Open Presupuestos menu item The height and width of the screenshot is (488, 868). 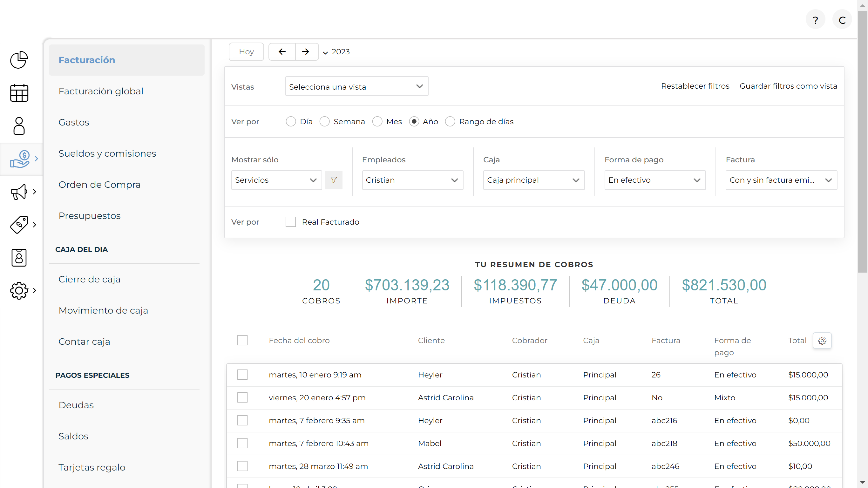coord(89,216)
